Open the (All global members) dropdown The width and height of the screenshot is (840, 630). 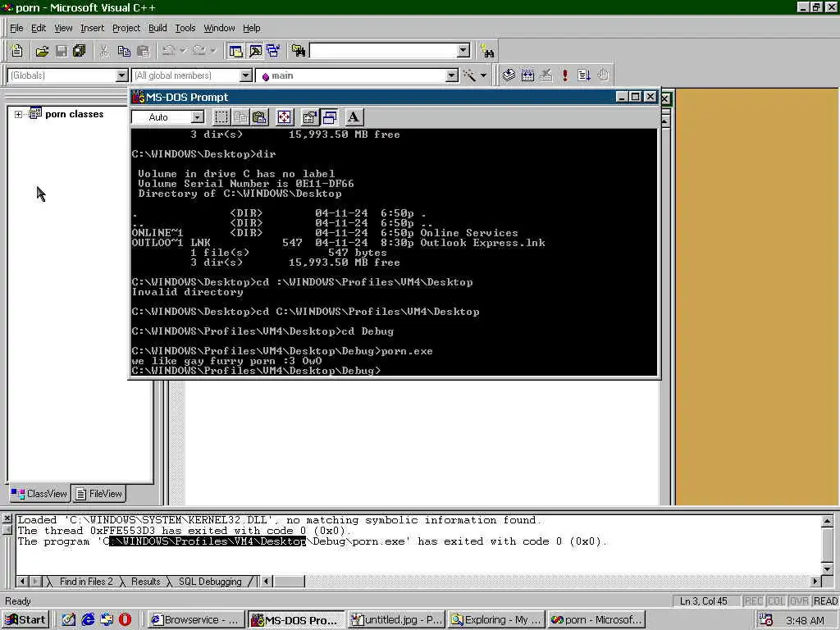(245, 75)
